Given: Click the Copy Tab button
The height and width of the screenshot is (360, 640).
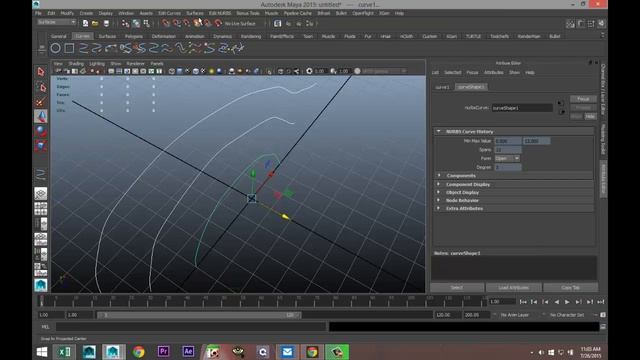Looking at the screenshot, I should (x=570, y=287).
